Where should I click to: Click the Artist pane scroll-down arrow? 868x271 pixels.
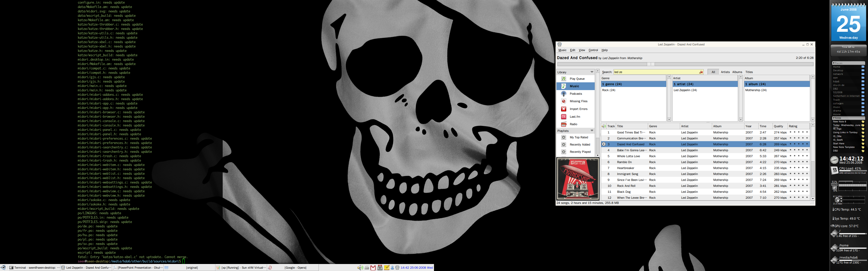click(741, 119)
